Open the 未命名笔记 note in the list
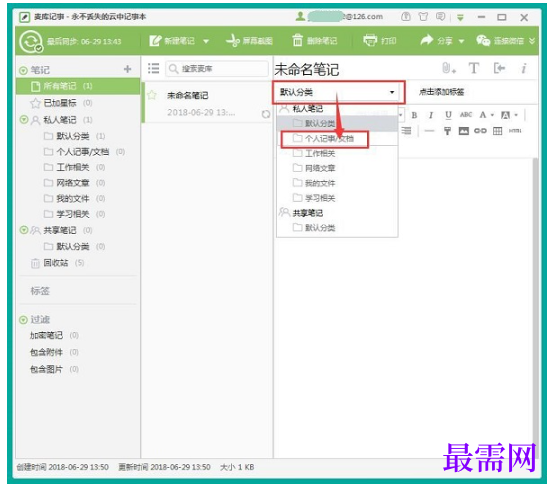This screenshot has height=489, width=555. pos(207,103)
